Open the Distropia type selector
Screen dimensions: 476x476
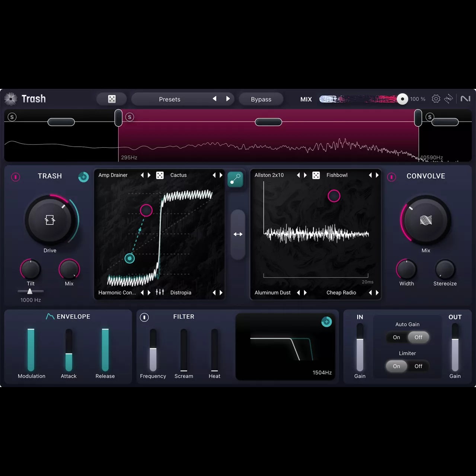[181, 293]
